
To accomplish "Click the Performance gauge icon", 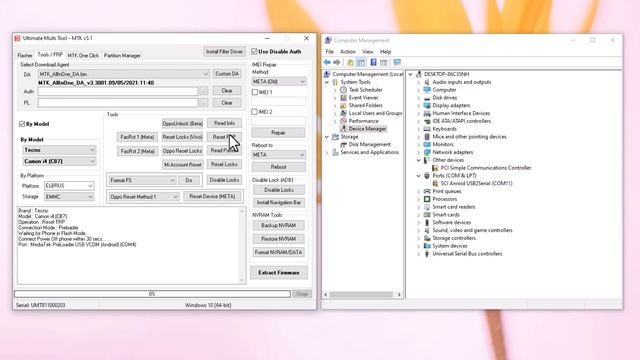I will (343, 121).
